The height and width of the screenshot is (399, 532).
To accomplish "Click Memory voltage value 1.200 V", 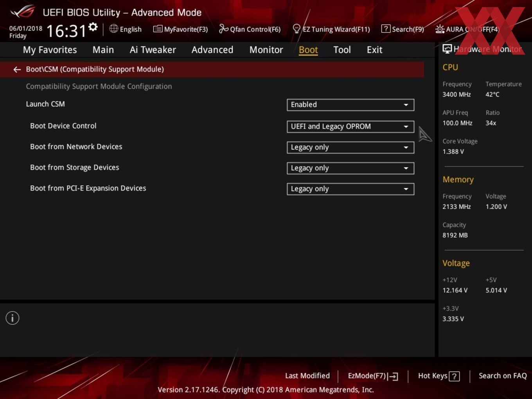I will pyautogui.click(x=496, y=207).
